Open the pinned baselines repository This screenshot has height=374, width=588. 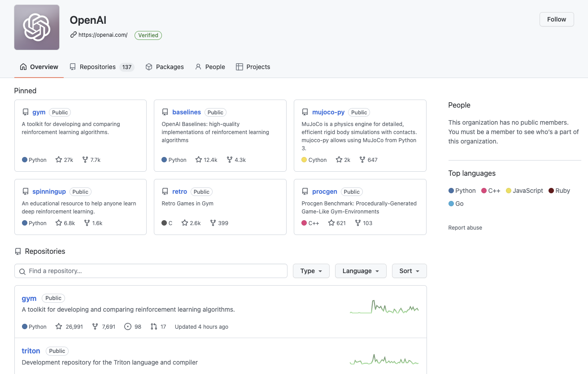187,112
